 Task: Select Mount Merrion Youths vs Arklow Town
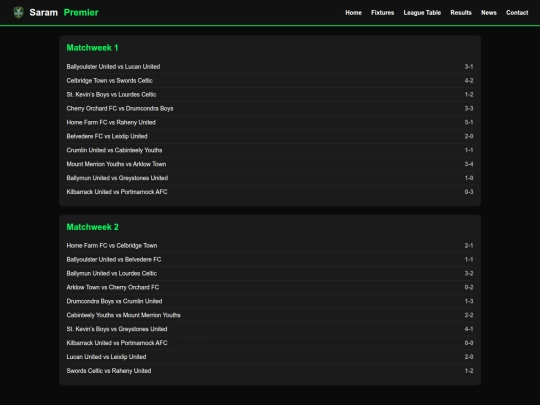(x=270, y=164)
